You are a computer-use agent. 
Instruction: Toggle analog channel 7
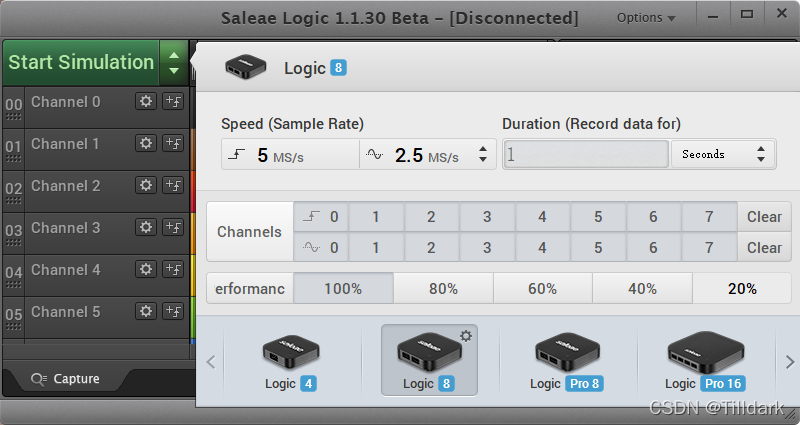(709, 247)
